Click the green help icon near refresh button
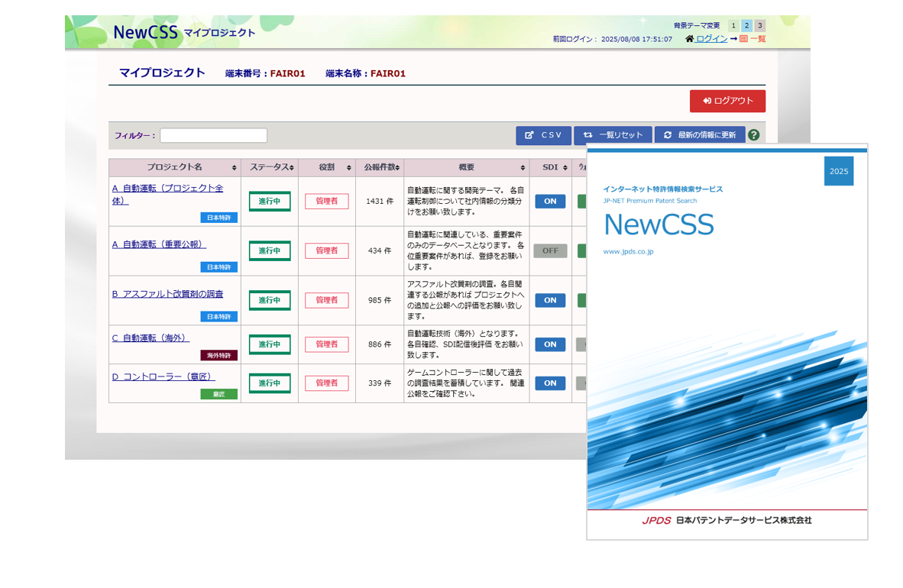This screenshot has width=903, height=588. point(754,134)
